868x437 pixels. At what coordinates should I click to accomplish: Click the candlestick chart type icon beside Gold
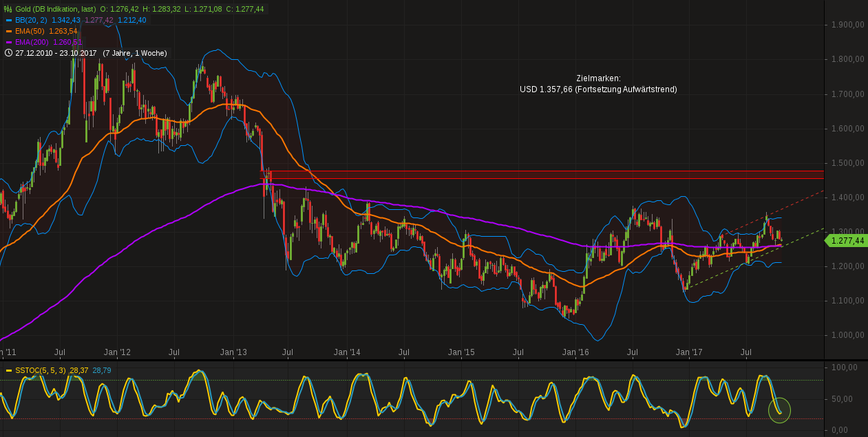click(7, 10)
